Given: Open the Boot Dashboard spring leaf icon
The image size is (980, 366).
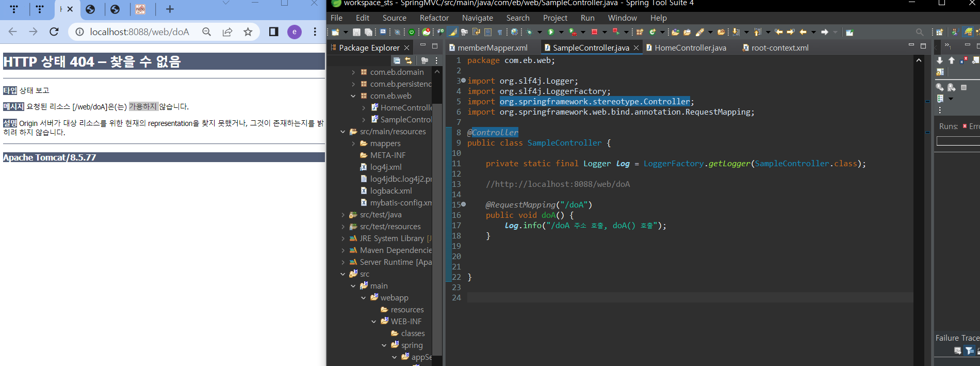Looking at the screenshot, I should (x=427, y=32).
